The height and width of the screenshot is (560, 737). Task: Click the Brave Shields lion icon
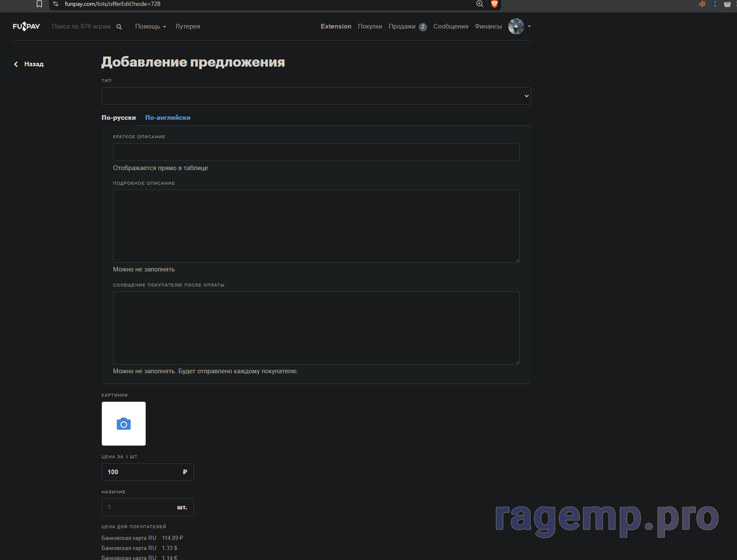(494, 4)
